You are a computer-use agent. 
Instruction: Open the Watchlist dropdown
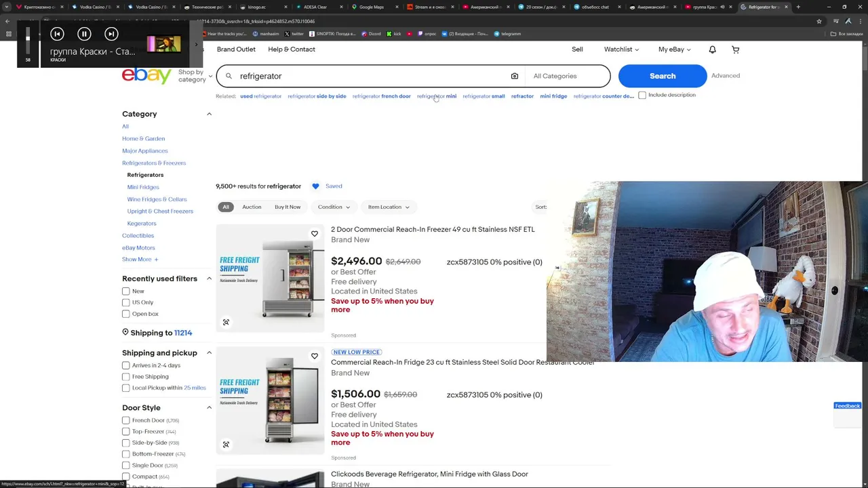coord(621,49)
